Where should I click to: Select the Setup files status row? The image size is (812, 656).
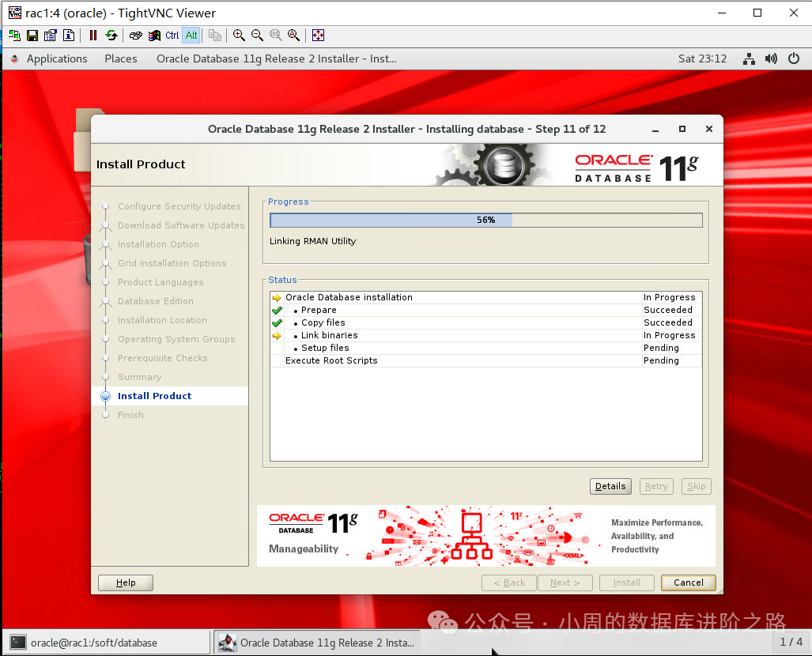485,348
